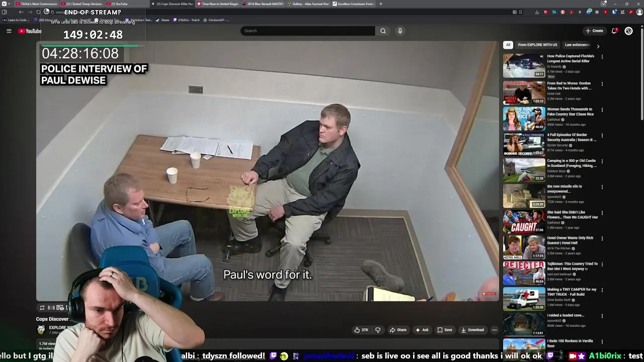The height and width of the screenshot is (362, 644).
Task: Select the 'From EXPLORE WITH US' filter chip
Action: (x=537, y=45)
